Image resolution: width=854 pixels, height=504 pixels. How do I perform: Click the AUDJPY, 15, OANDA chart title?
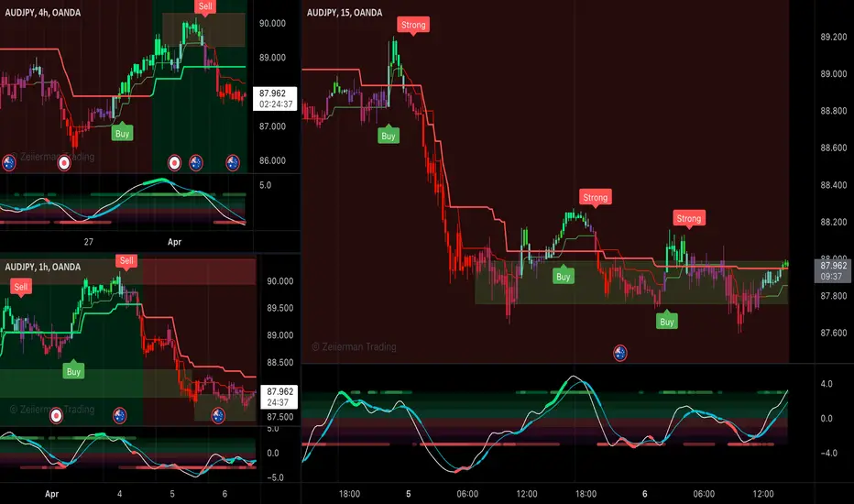click(x=345, y=12)
